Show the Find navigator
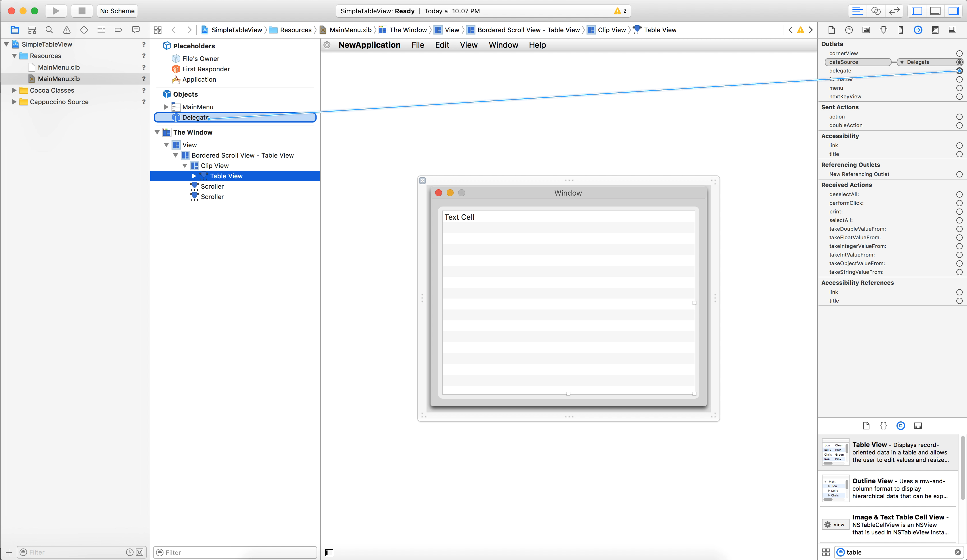Viewport: 967px width, 560px height. (x=49, y=30)
